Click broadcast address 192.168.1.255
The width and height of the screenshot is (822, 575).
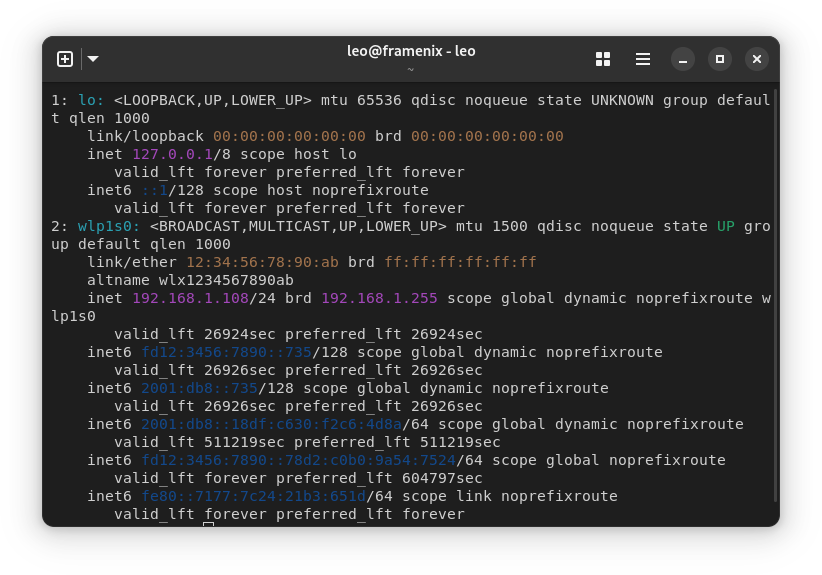(379, 298)
